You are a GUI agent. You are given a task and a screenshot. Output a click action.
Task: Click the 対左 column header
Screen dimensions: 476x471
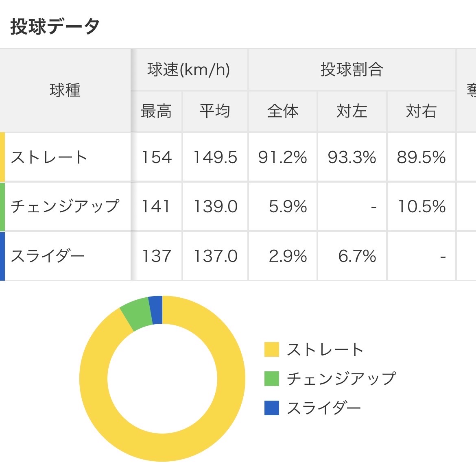352,111
